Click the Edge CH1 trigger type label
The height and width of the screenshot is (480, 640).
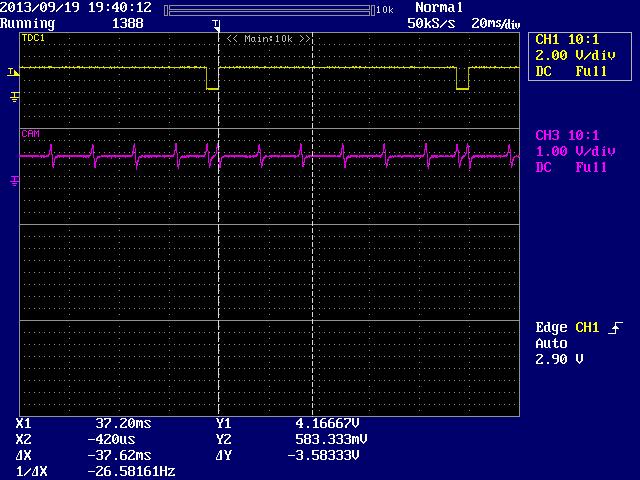tap(567, 328)
